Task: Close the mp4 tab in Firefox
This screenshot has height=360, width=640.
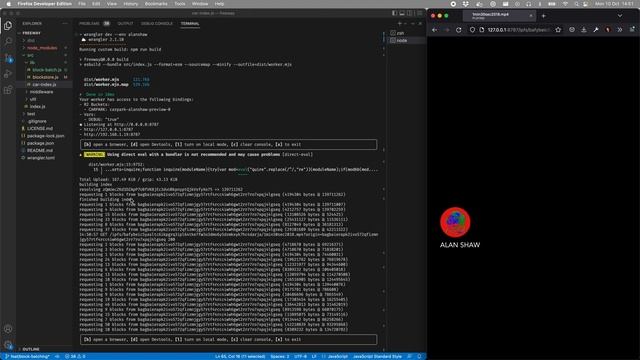Action: click(531, 16)
